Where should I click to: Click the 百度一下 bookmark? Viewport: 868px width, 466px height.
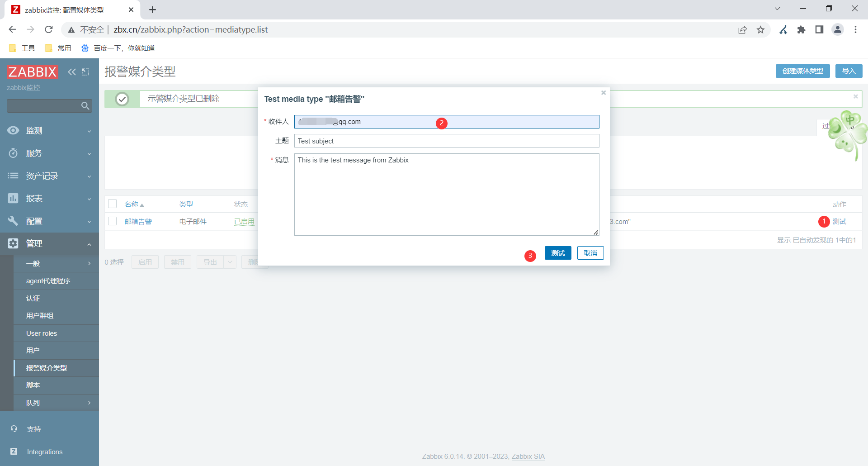(118, 48)
